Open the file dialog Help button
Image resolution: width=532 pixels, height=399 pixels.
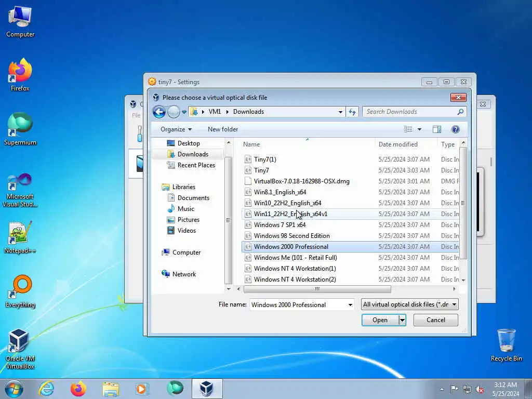tap(456, 129)
